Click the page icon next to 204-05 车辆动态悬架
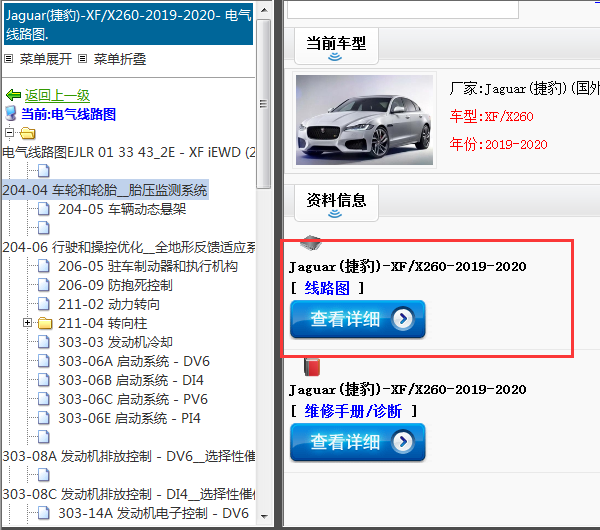The width and height of the screenshot is (600, 530). click(x=44, y=209)
